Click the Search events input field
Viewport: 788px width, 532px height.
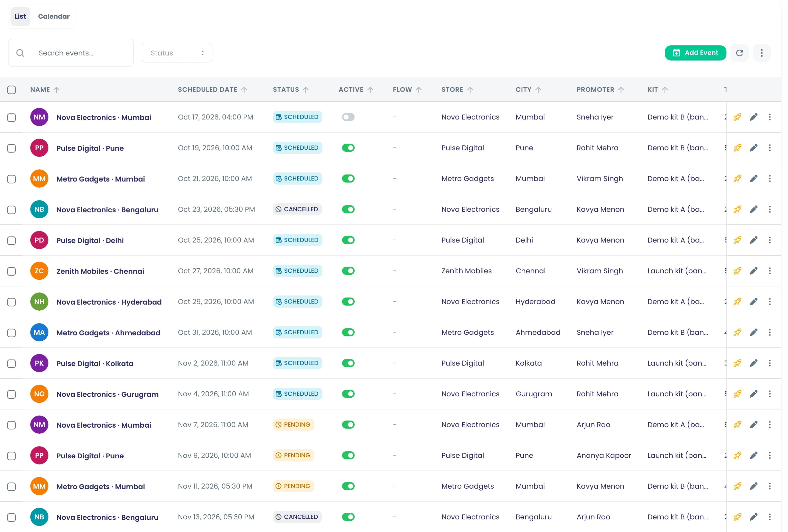click(x=71, y=53)
